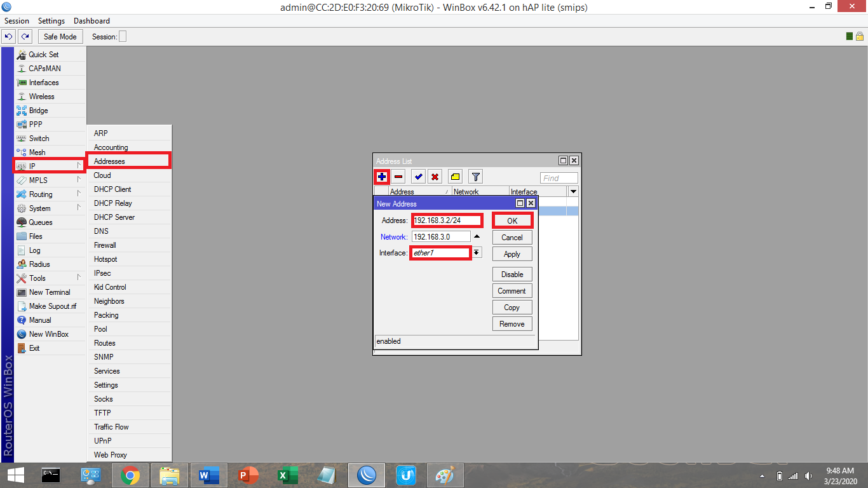Expand the Routing submenu
The width and height of the screenshot is (868, 488).
click(50, 194)
